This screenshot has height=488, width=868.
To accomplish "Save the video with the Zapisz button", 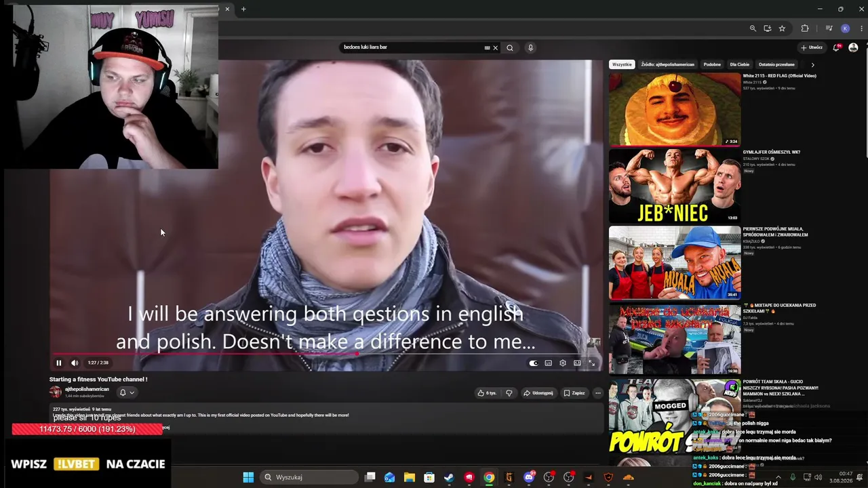I will (x=574, y=393).
